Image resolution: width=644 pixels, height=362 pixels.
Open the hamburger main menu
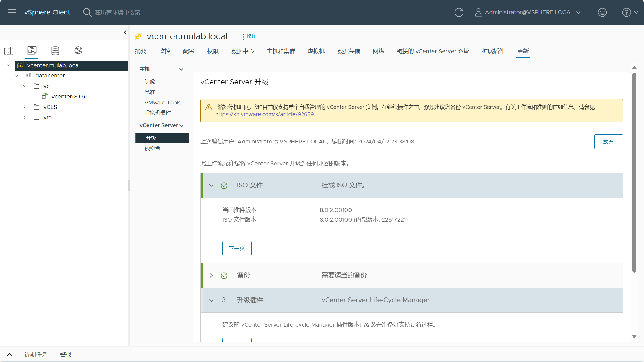click(x=12, y=12)
